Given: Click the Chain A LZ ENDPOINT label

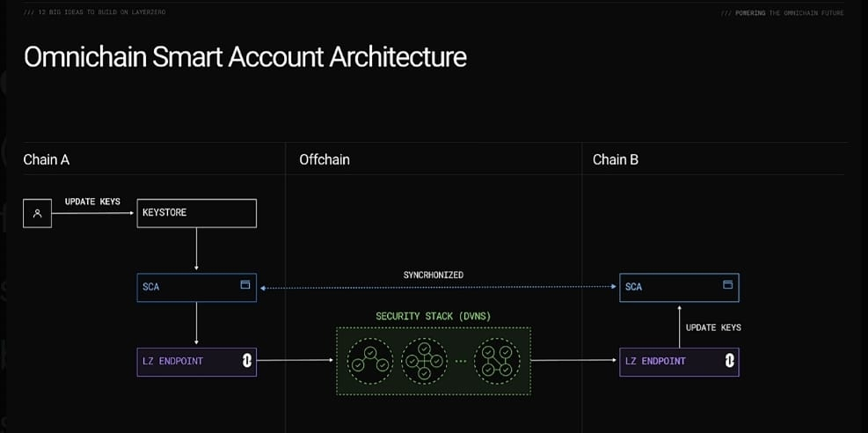Looking at the screenshot, I should click(x=173, y=362).
